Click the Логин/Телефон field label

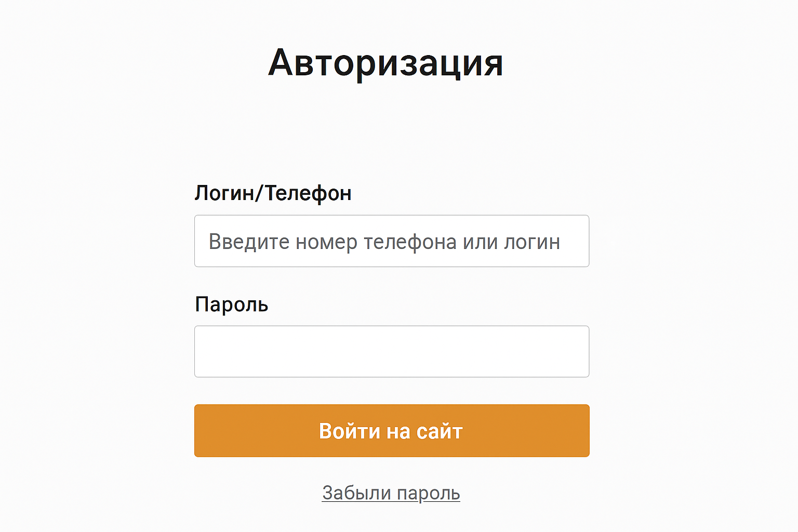pos(273,193)
